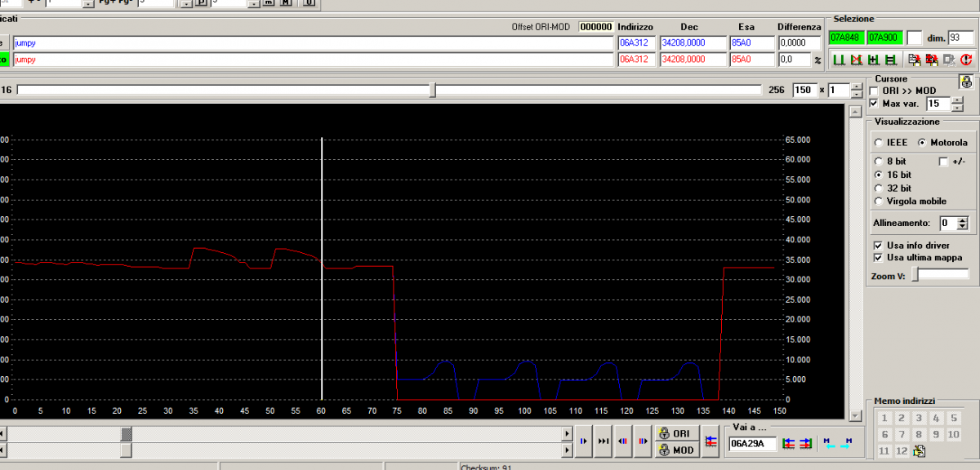Click the ORI lock button
The width and height of the screenshot is (980, 470).
[676, 434]
